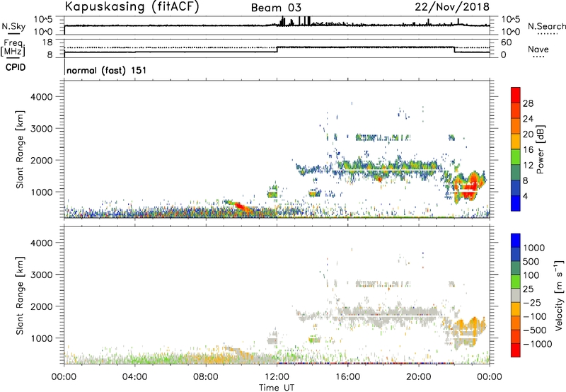Click the '12' tick on Power colorbar
Viewport: 566px width, 392px height.
528,166
